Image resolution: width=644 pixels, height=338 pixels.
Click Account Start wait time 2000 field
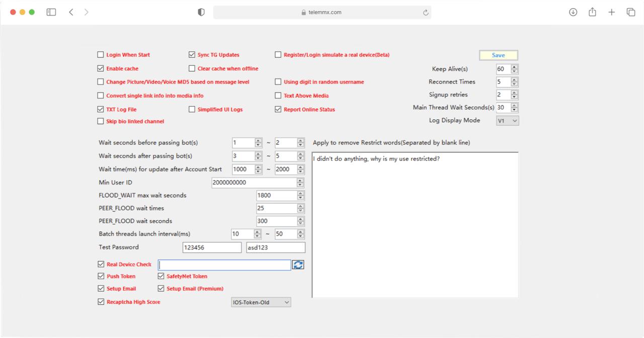click(x=286, y=170)
